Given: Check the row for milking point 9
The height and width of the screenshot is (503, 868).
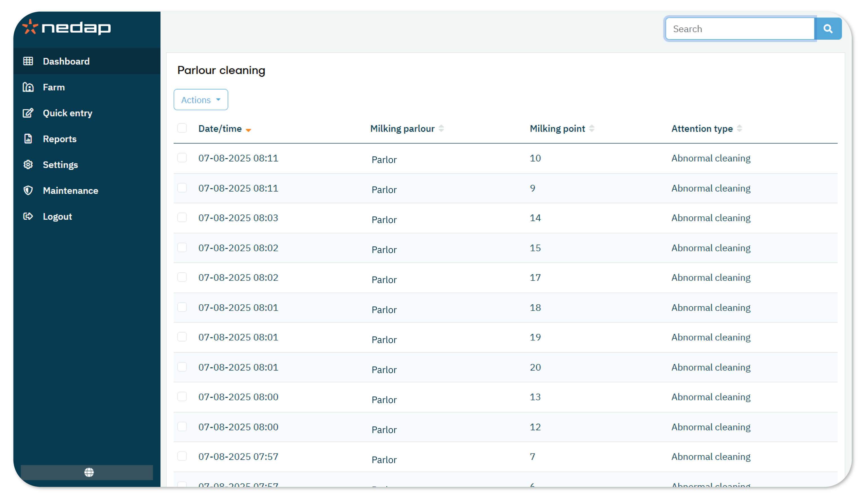Looking at the screenshot, I should tap(182, 188).
